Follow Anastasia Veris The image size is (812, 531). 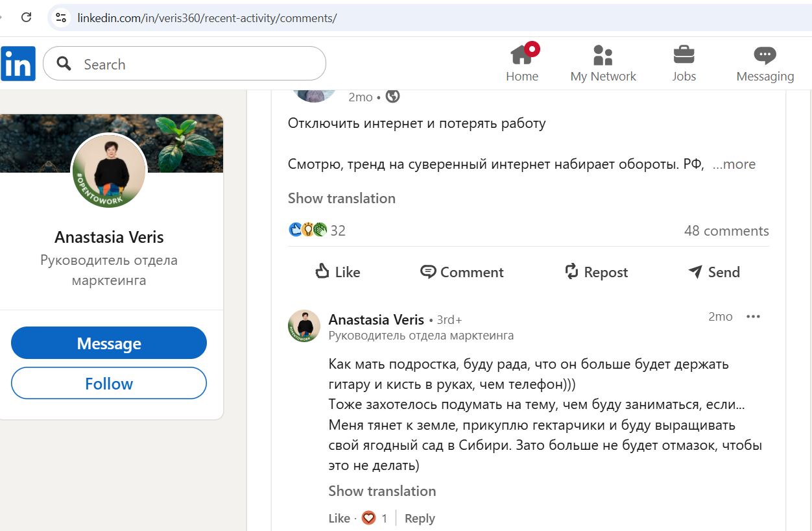pyautogui.click(x=108, y=384)
